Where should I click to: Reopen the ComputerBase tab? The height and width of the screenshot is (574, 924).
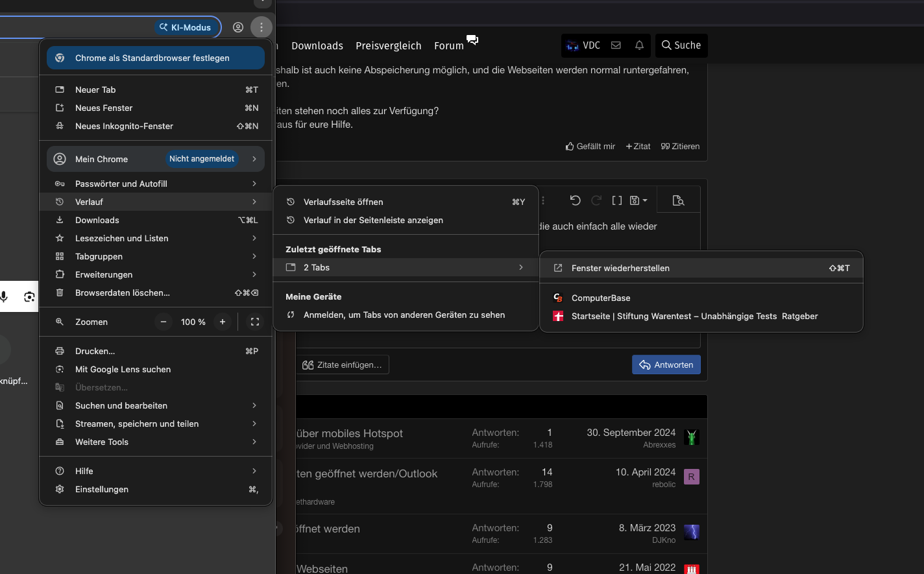click(701, 298)
